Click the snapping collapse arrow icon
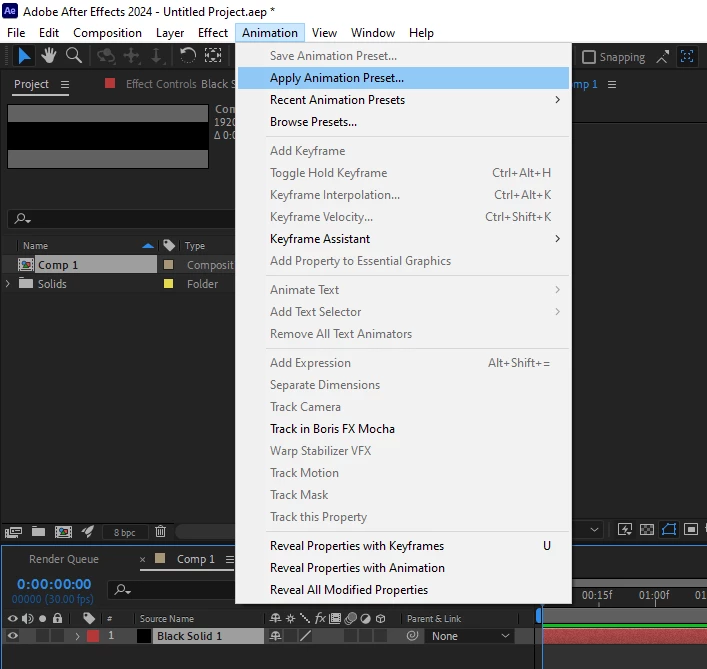The width and height of the screenshot is (707, 669). [x=662, y=57]
